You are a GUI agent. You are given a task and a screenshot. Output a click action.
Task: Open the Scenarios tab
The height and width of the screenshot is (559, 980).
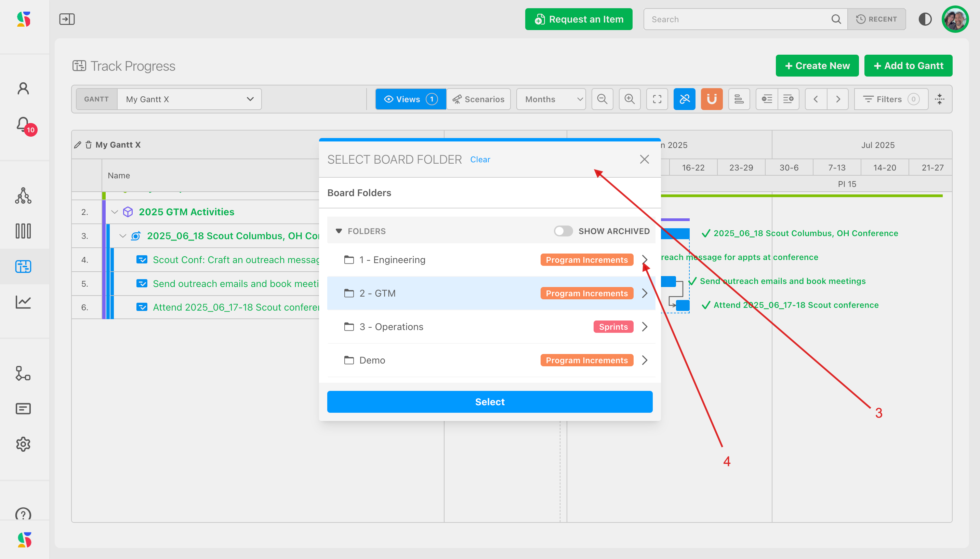[479, 99]
